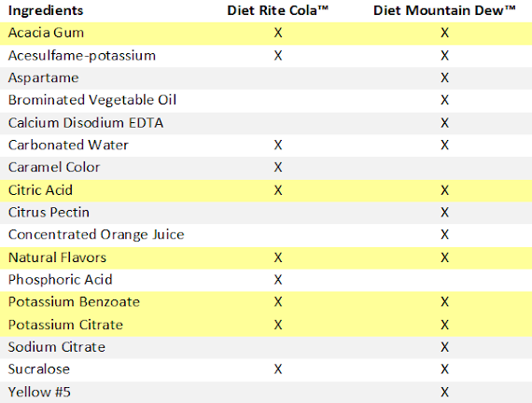This screenshot has height=403, width=532.
Task: Click the Acacia Gum ingredient cell
Action: 46,33
